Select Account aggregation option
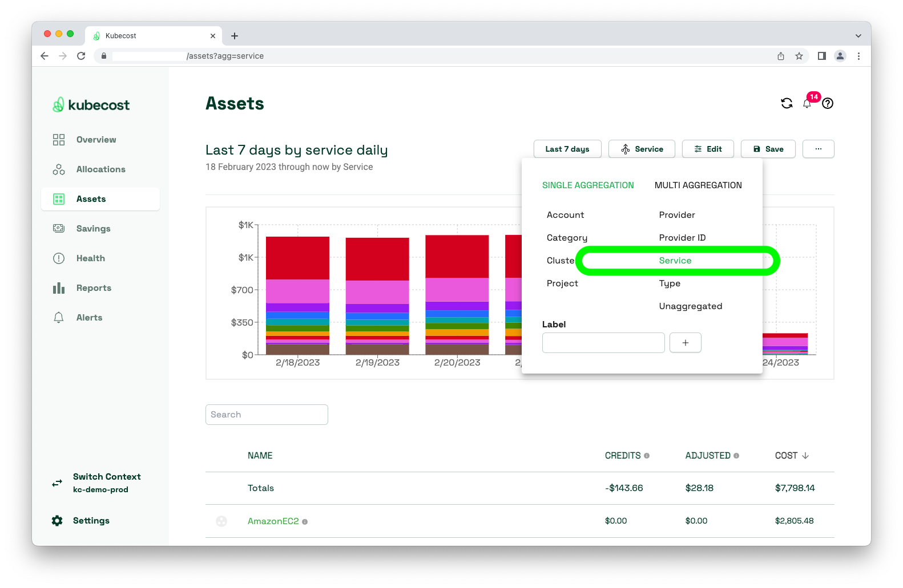Image resolution: width=903 pixels, height=588 pixels. 565,215
